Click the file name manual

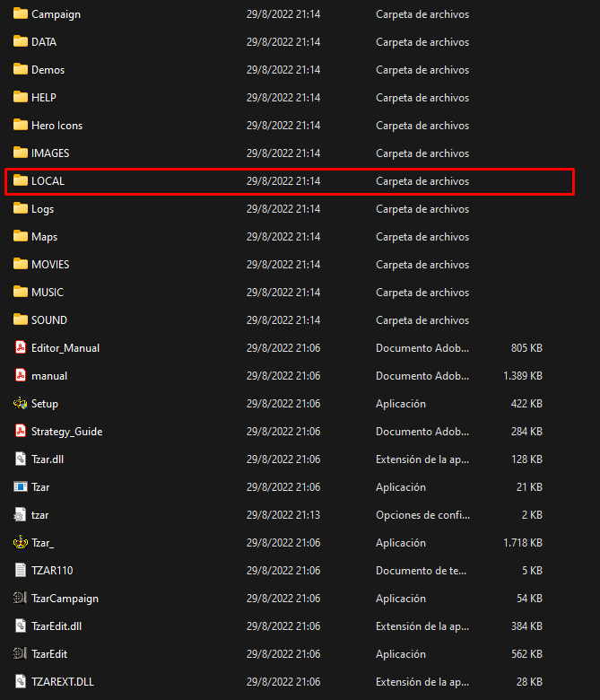point(49,376)
